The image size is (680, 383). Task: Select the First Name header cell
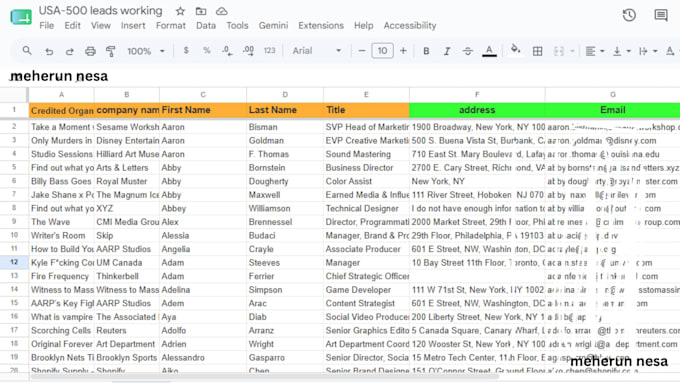click(x=203, y=110)
